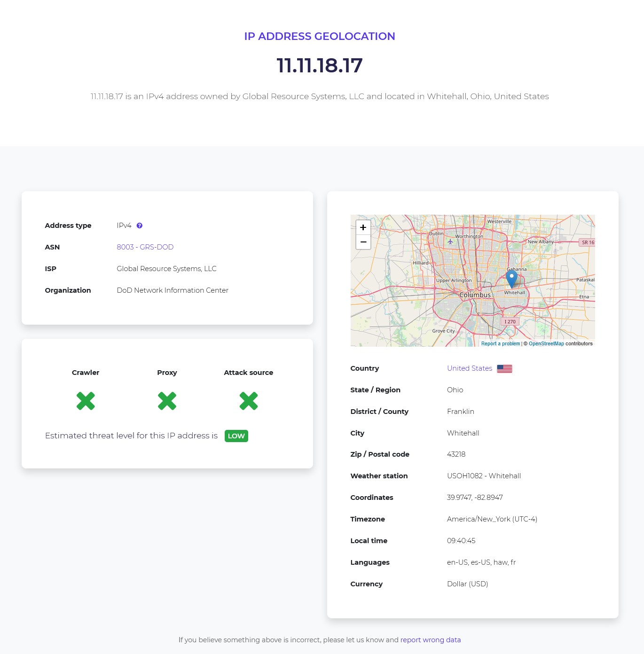The height and width of the screenshot is (654, 644).
Task: Click the Westerville label on the map
Action: click(x=499, y=221)
